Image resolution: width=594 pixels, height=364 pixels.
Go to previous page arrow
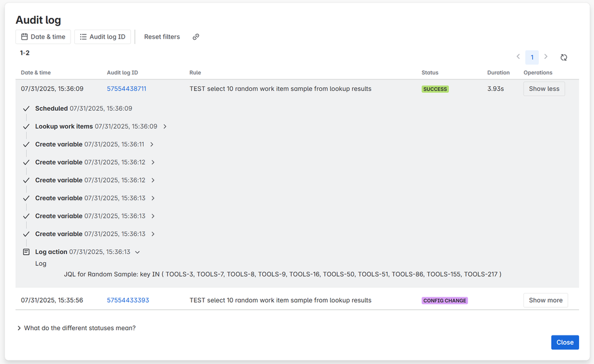(x=518, y=57)
